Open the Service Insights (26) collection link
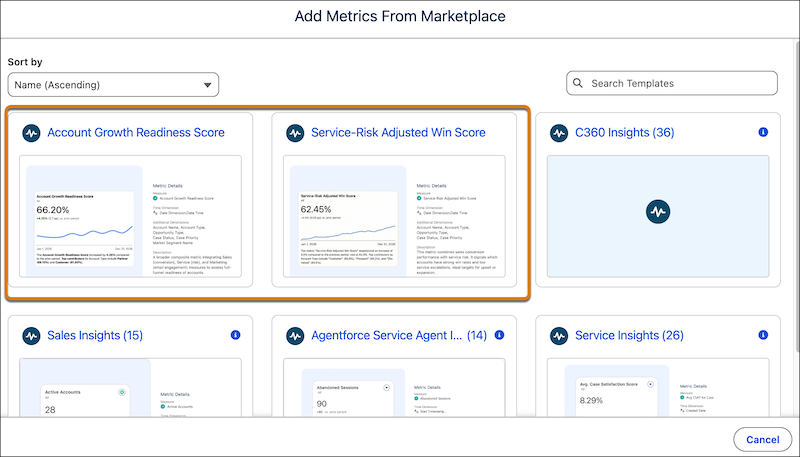 point(629,336)
